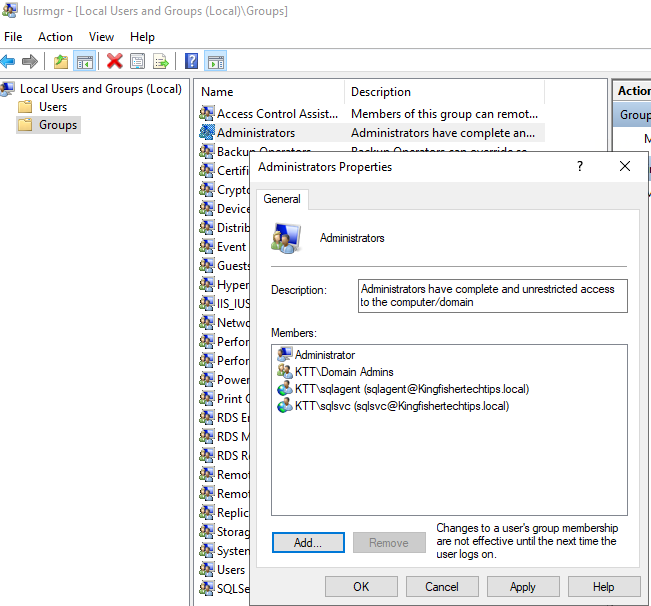Select the Guests group row

point(224,266)
